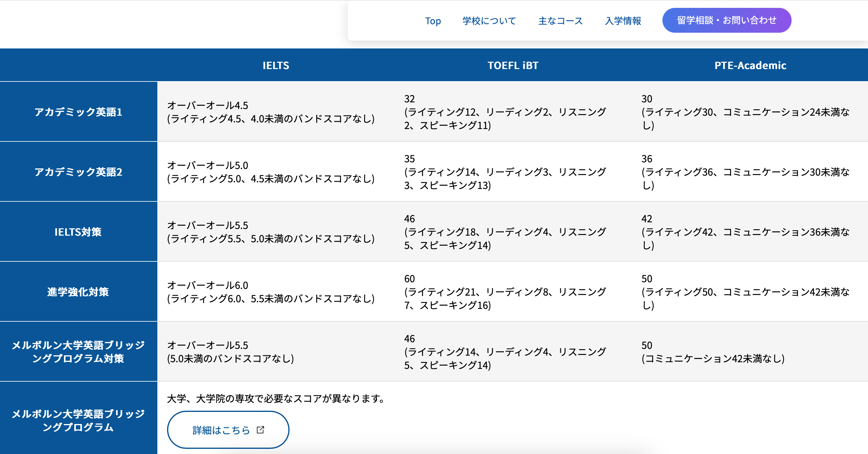Viewport: 868px width, 454px height.
Task: Click the 大学、大学院の専攻で必要なスコアが異なります text
Action: pos(276,399)
